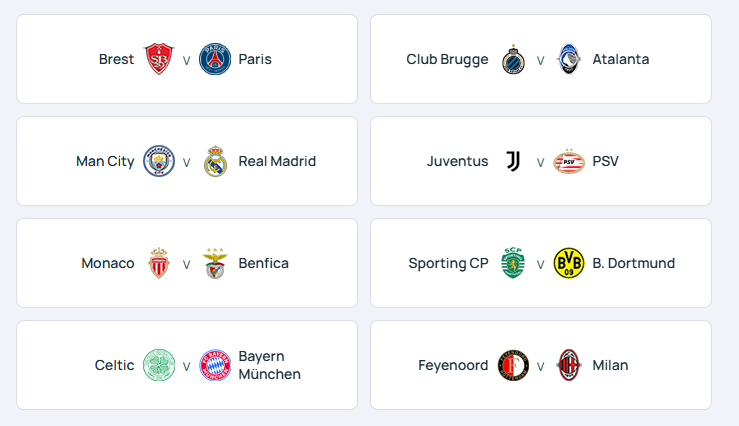
Task: Click the Real Madrid crest
Action: pos(215,161)
